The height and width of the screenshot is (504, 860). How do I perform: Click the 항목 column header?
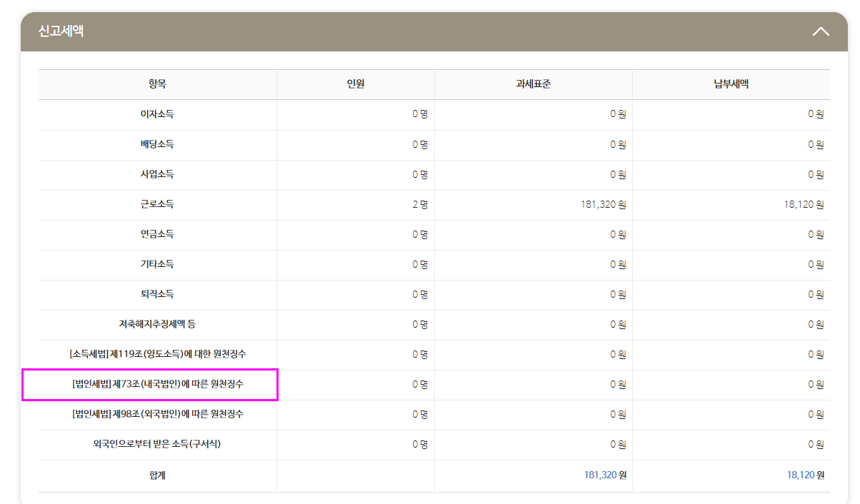coord(157,84)
